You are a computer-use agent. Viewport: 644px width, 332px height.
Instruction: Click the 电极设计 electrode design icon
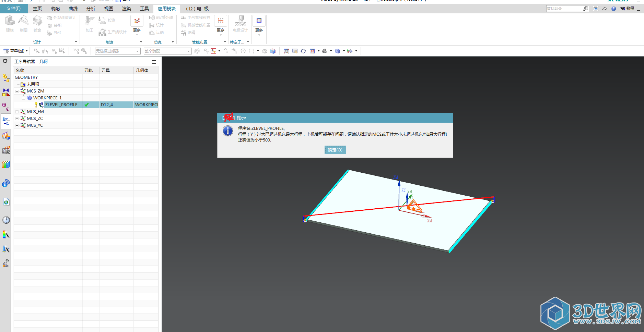pos(241,24)
